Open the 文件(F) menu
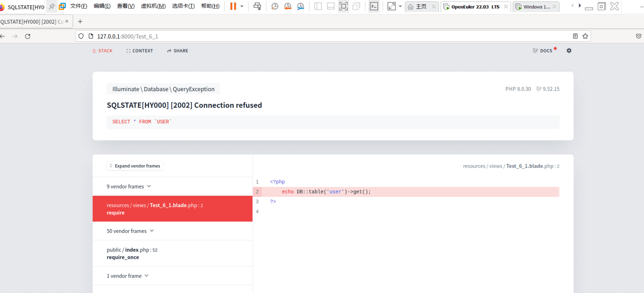Image resolution: width=644 pixels, height=293 pixels. tap(79, 6)
